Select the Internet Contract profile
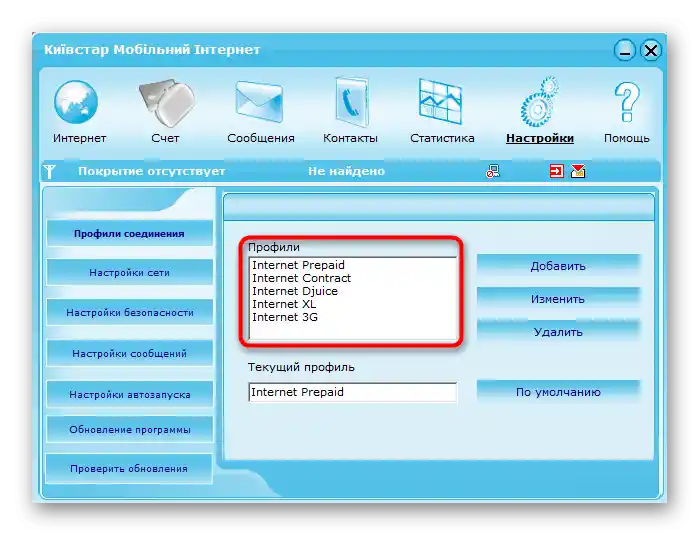Screen dimensions: 699x535 (353, 278)
